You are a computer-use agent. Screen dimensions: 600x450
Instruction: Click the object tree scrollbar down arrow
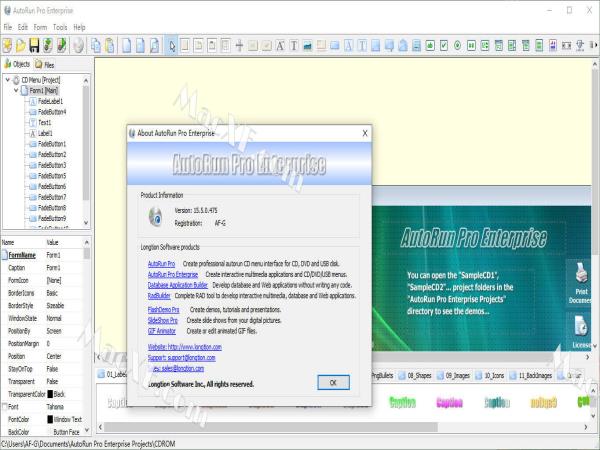click(86, 223)
